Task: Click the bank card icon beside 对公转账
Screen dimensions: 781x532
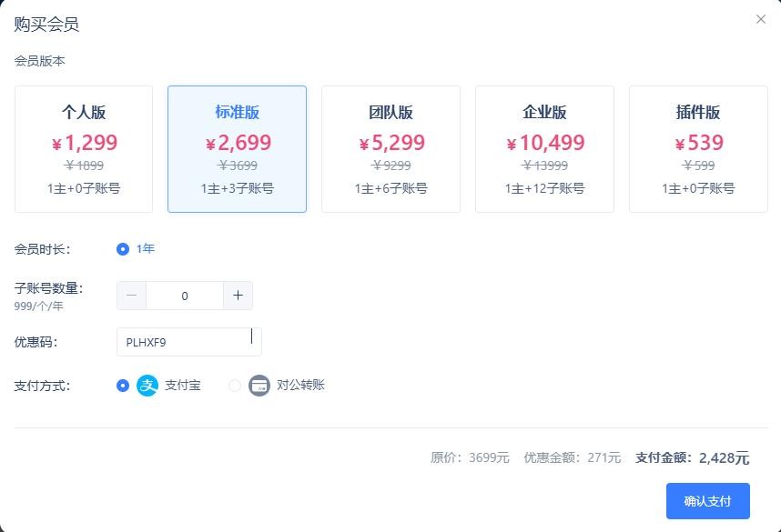Action: click(259, 385)
